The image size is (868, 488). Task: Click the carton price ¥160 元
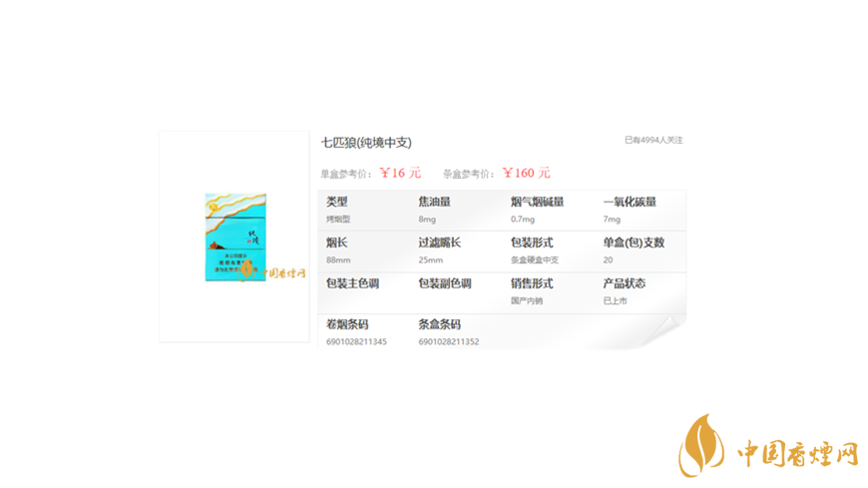(x=526, y=173)
